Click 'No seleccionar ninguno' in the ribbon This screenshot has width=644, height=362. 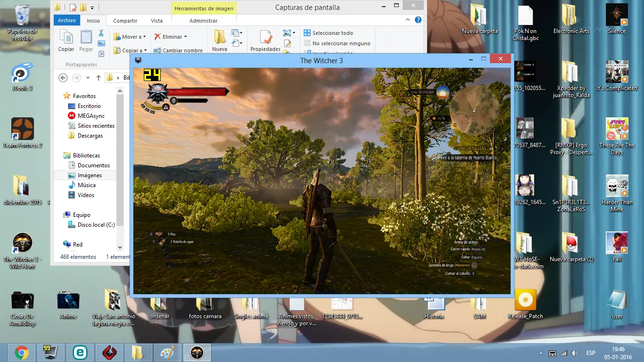coord(337,43)
